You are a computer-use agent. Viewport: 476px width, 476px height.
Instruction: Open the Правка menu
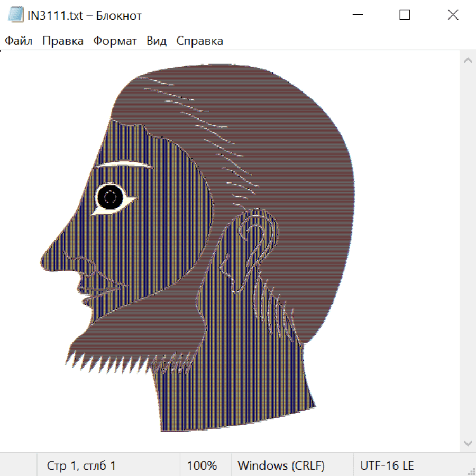[x=62, y=41]
